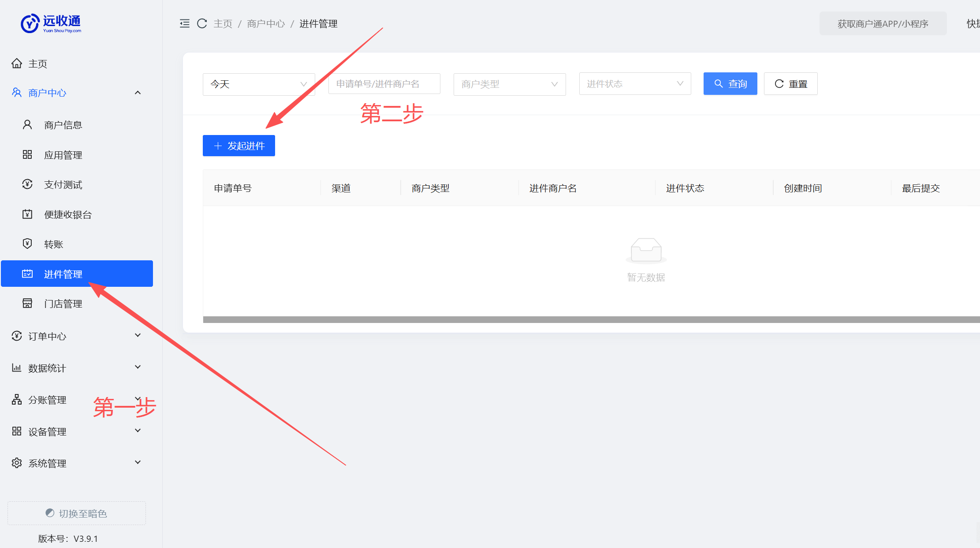Click the 应用管理 grid icon

27,154
